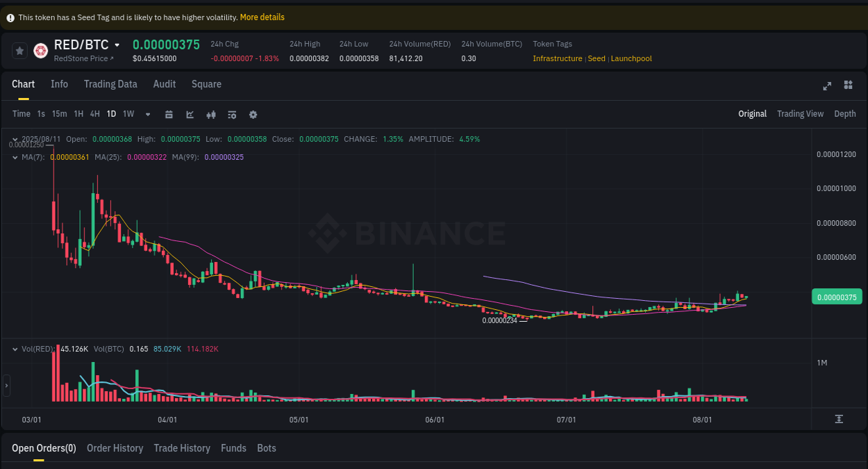Viewport: 868px width, 469px height.
Task: Select the 1W timeframe
Action: [128, 114]
